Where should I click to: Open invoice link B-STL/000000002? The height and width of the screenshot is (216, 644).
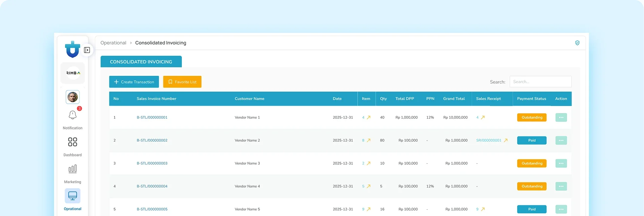(152, 140)
